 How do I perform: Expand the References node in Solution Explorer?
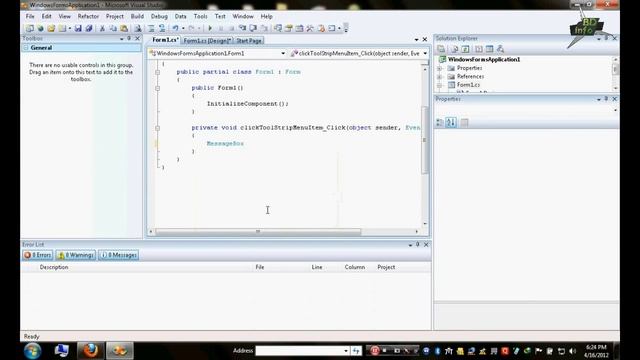440,77
